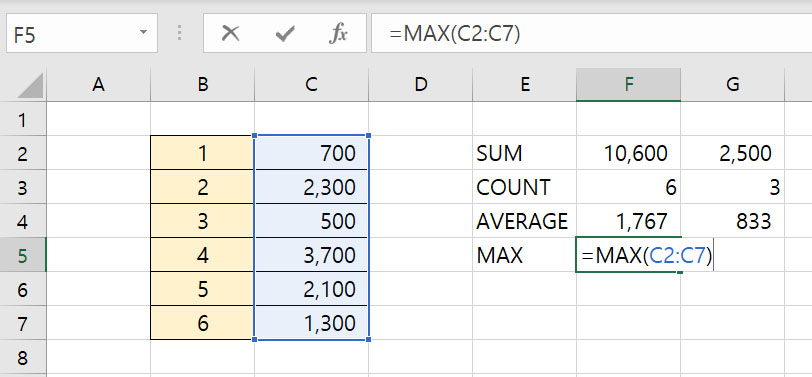The height and width of the screenshot is (377, 812).
Task: Select row 4 header
Action: click(x=23, y=221)
